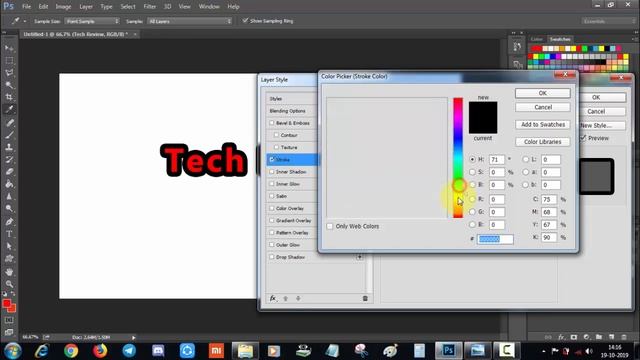Image resolution: width=640 pixels, height=360 pixels.
Task: Toggle the Stroke effect checkbox
Action: click(271, 159)
